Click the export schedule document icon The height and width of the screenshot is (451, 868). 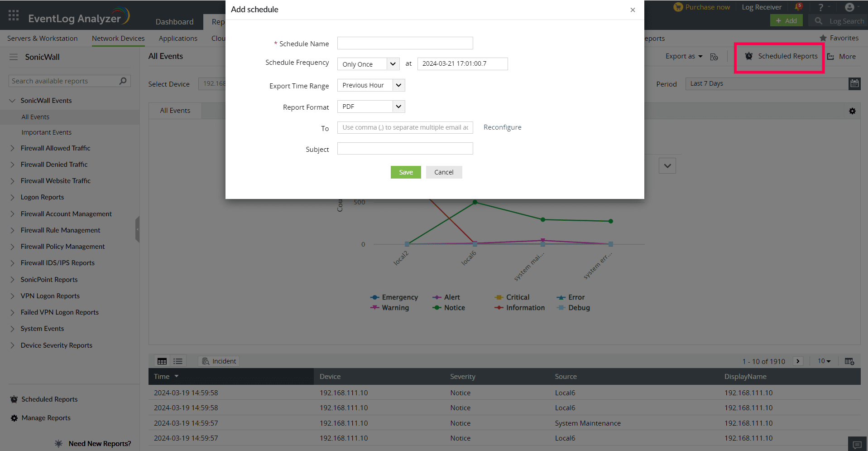714,57
